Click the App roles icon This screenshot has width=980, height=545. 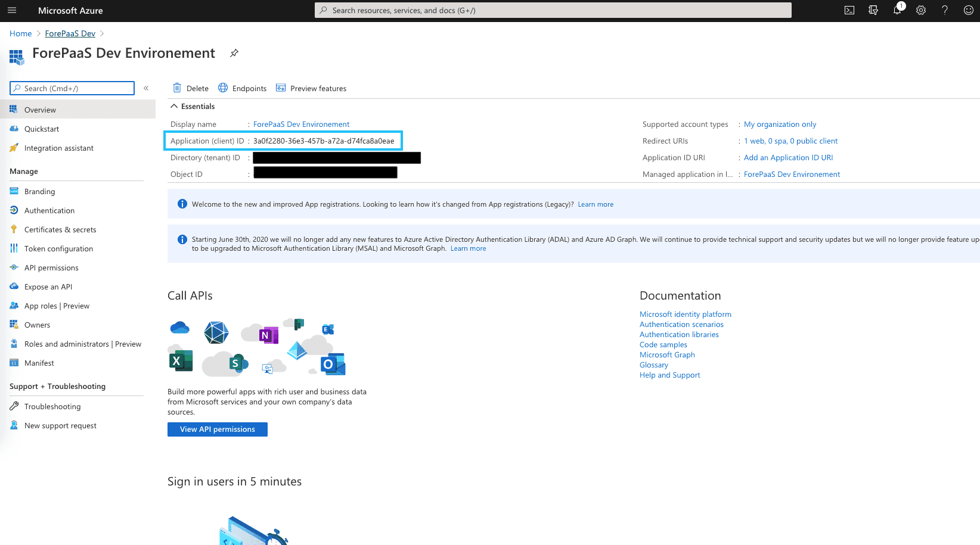(14, 306)
